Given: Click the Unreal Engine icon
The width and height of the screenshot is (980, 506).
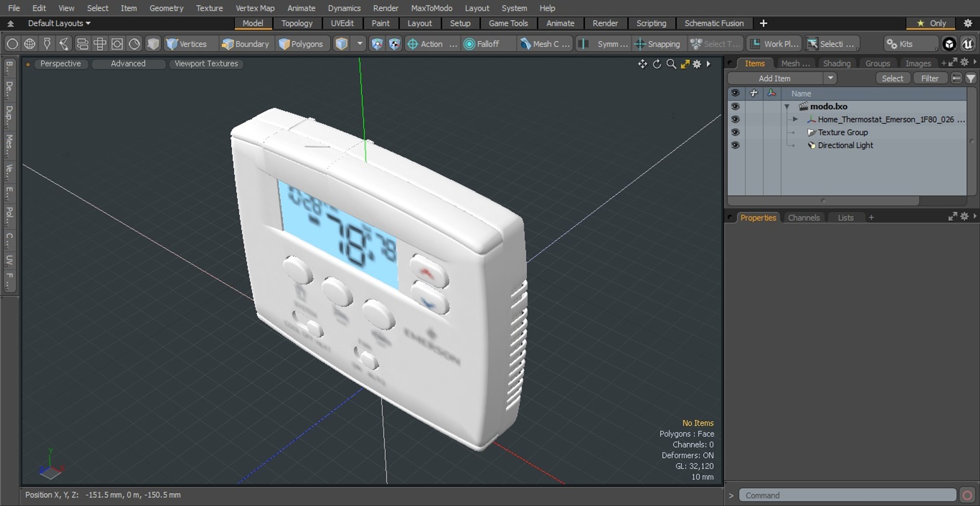Looking at the screenshot, I should tap(968, 44).
